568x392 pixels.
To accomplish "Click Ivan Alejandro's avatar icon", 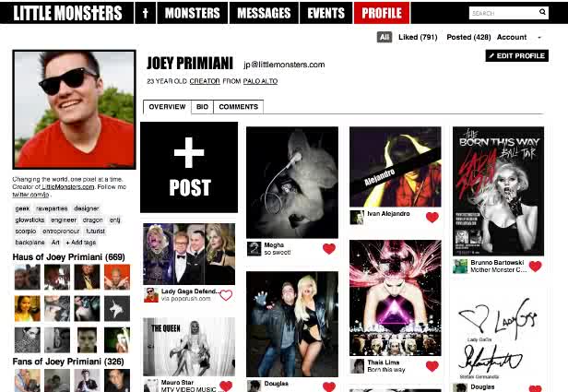I will tap(357, 218).
